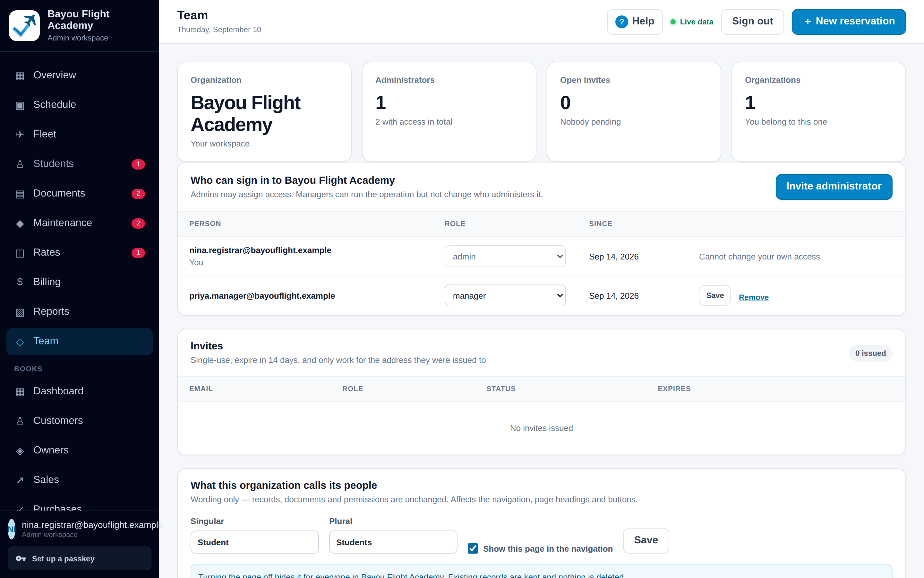Open the Maintenance section
The width and height of the screenshot is (924, 578).
(80, 223)
